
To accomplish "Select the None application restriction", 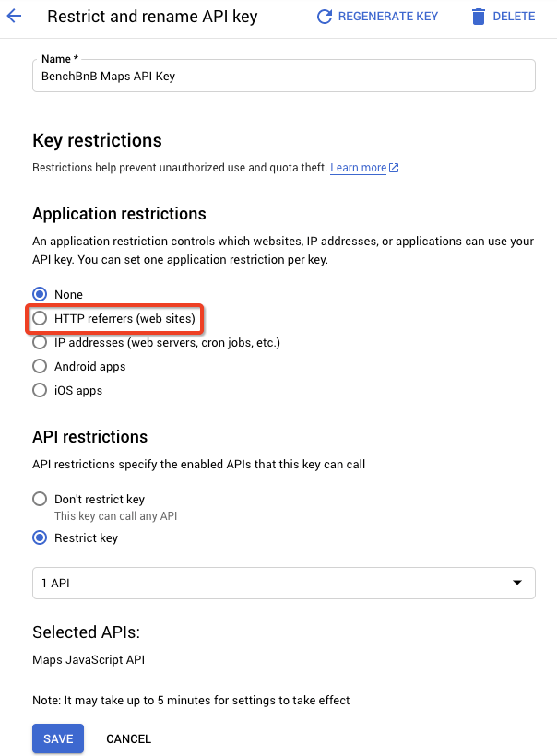I will tap(39, 294).
